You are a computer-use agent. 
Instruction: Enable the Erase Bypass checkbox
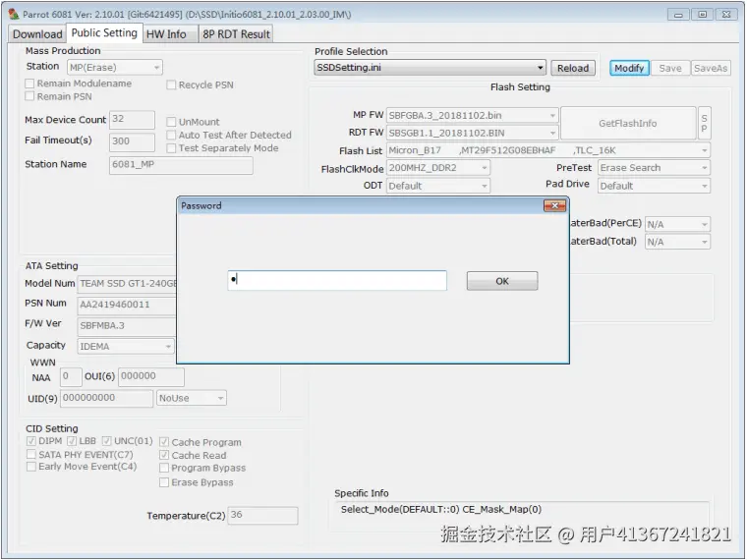pos(164,482)
